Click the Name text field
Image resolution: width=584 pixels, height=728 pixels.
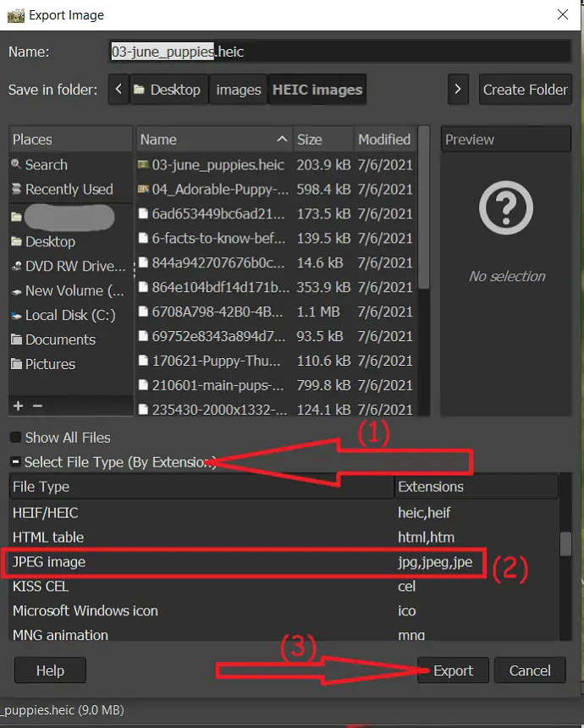coord(340,51)
